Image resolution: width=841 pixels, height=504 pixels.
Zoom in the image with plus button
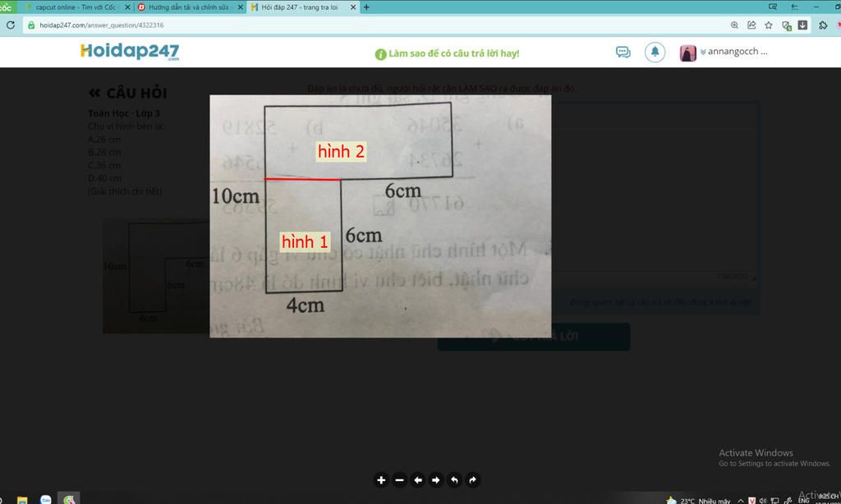[381, 480]
